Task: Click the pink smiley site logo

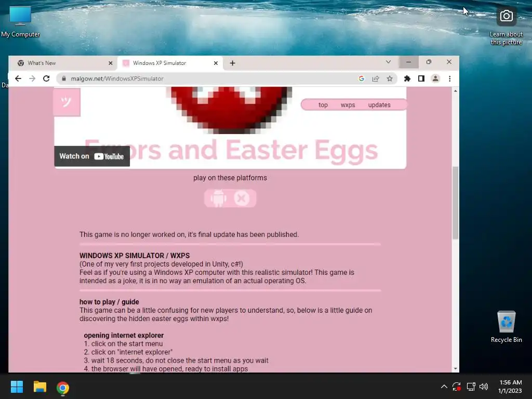Action: (x=67, y=102)
